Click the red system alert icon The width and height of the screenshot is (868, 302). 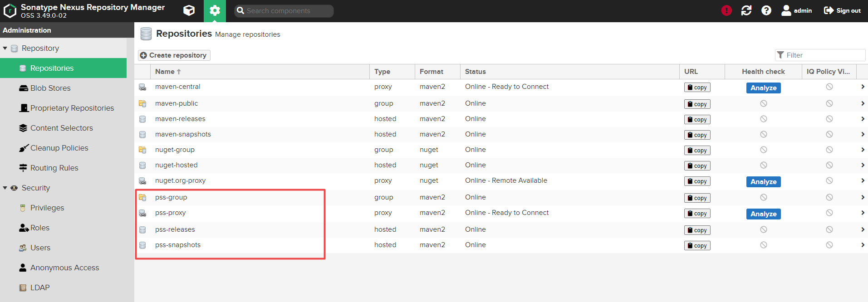click(x=726, y=10)
